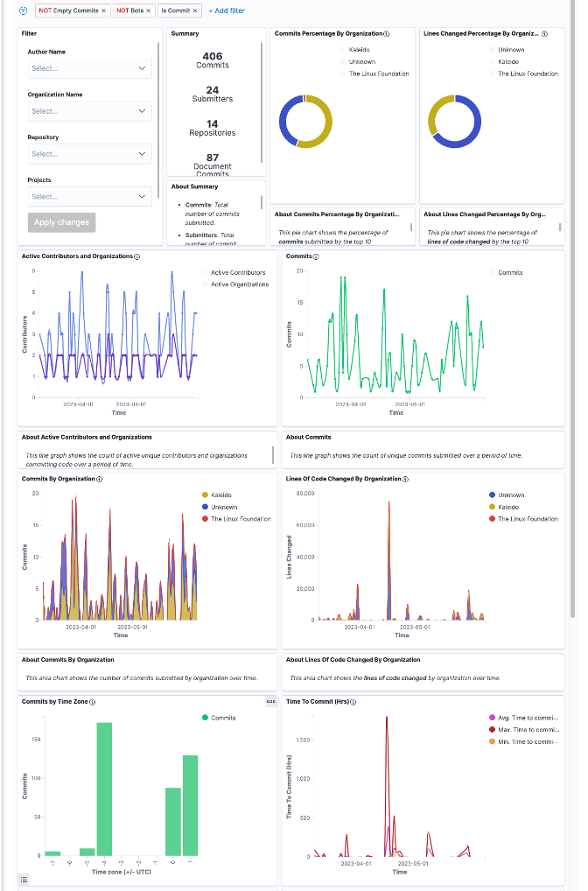Toggle Kaleido in Lines Changed Percentage legend
Viewport: 588px width, 891px height.
[x=507, y=62]
